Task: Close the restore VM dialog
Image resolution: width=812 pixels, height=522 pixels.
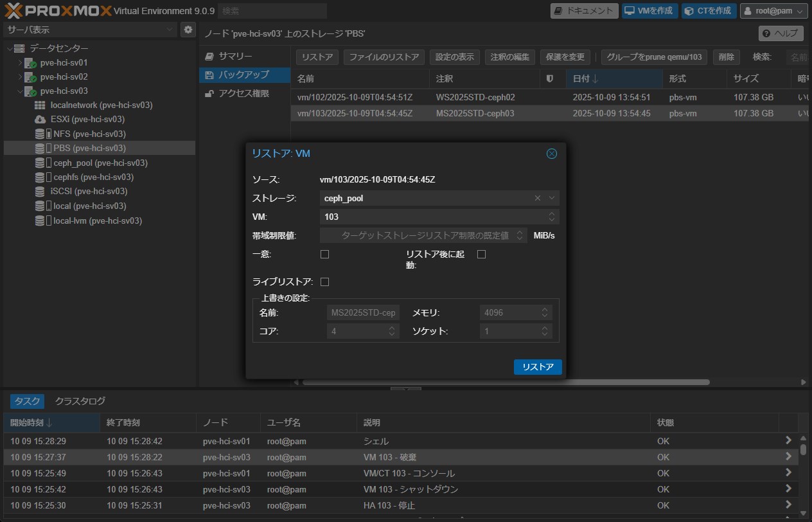Action: point(551,154)
